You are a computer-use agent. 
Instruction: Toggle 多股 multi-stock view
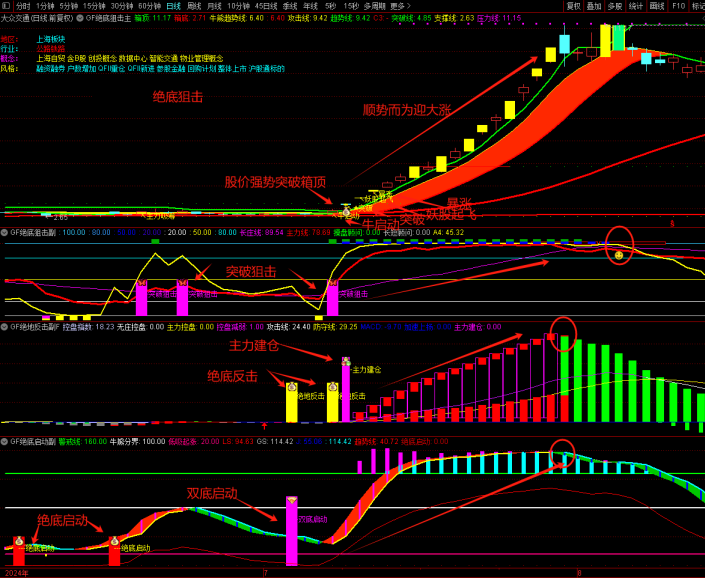(616, 5)
